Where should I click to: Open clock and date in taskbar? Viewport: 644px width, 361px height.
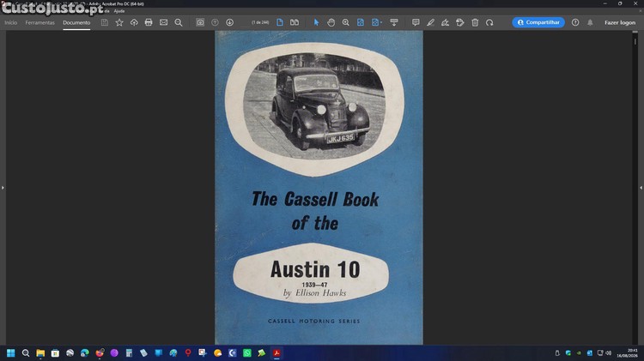[x=627, y=352]
